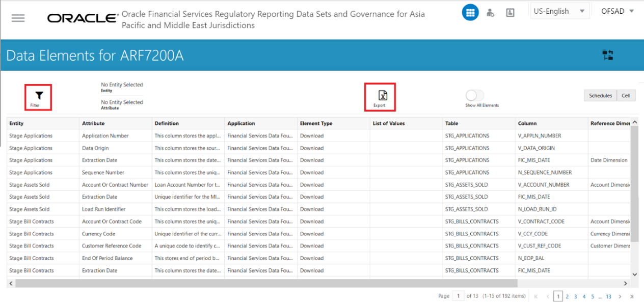The image size is (644, 302).
Task: Go to page 4
Action: (x=584, y=296)
